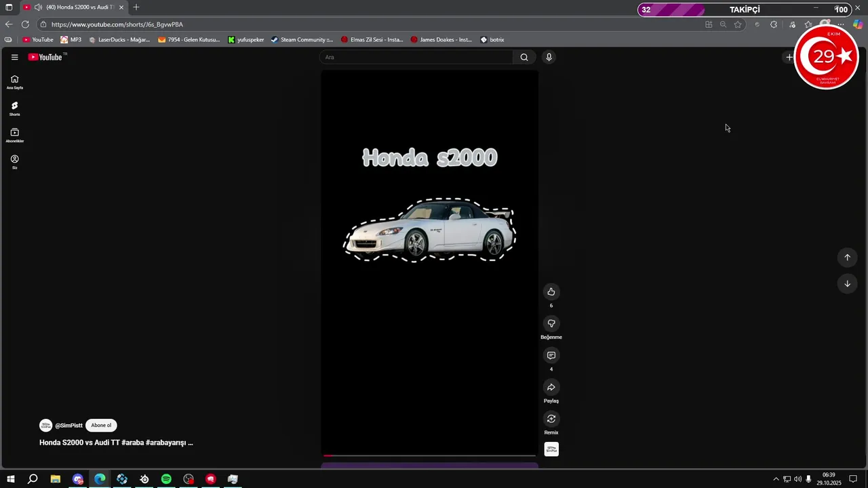This screenshot has width=868, height=488.
Task: Open the Favorites list icon
Action: tap(808, 24)
